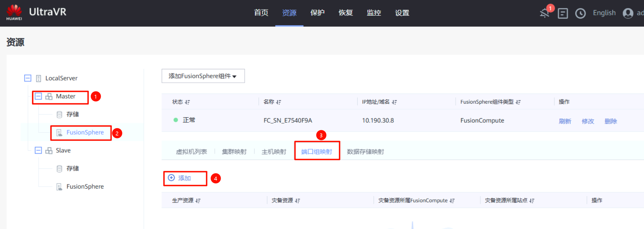Open the user account avatar icon
The width and height of the screenshot is (644, 229).
click(628, 13)
